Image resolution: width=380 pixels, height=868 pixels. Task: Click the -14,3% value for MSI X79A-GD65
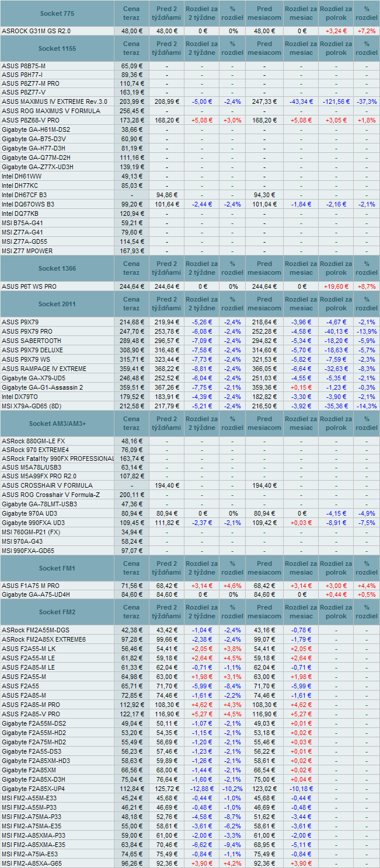(367, 405)
